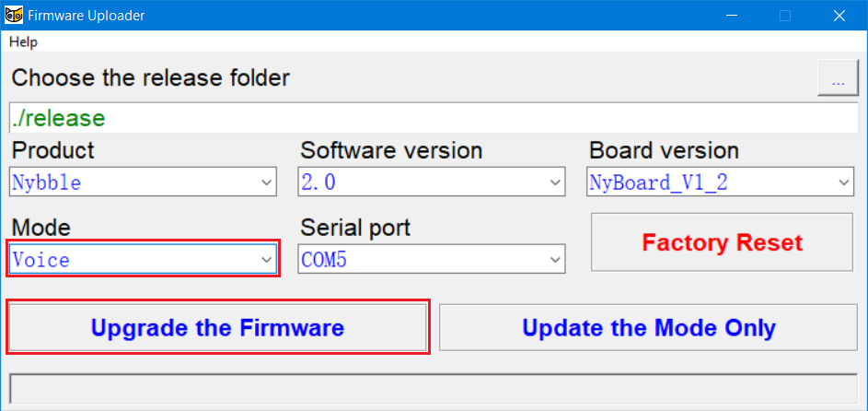This screenshot has height=411, width=868.
Task: Open the Software version dropdown
Action: pos(555,182)
